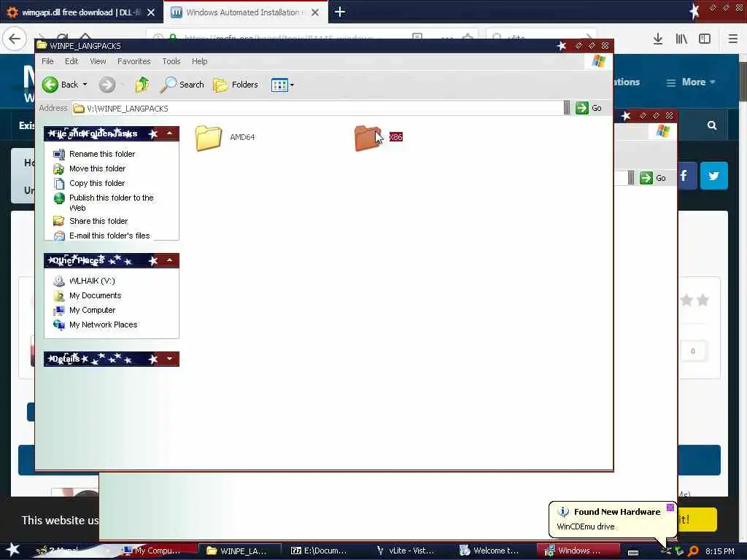Viewport: 747px width, 560px height.
Task: Go up one folder level icon
Action: click(x=142, y=85)
